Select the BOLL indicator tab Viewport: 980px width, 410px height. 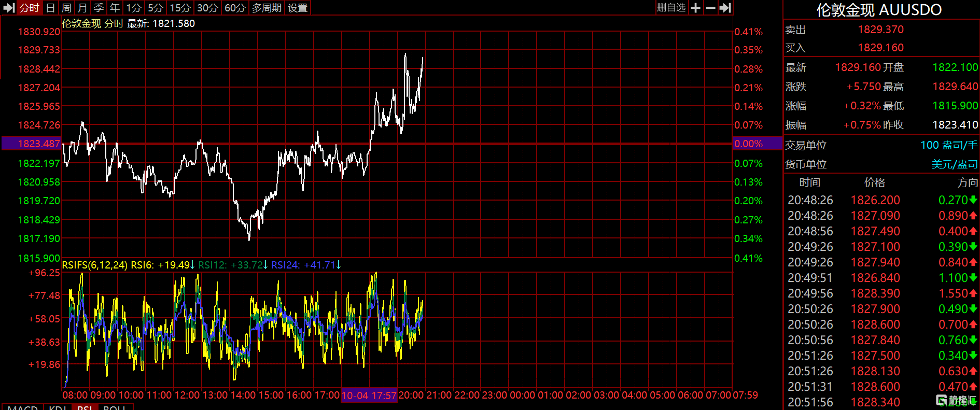115,407
